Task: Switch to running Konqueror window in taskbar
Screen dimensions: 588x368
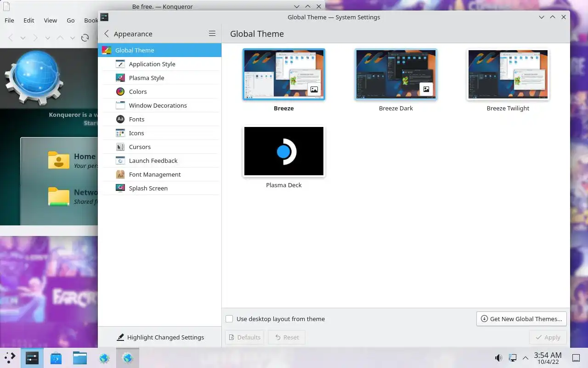Action: point(128,358)
